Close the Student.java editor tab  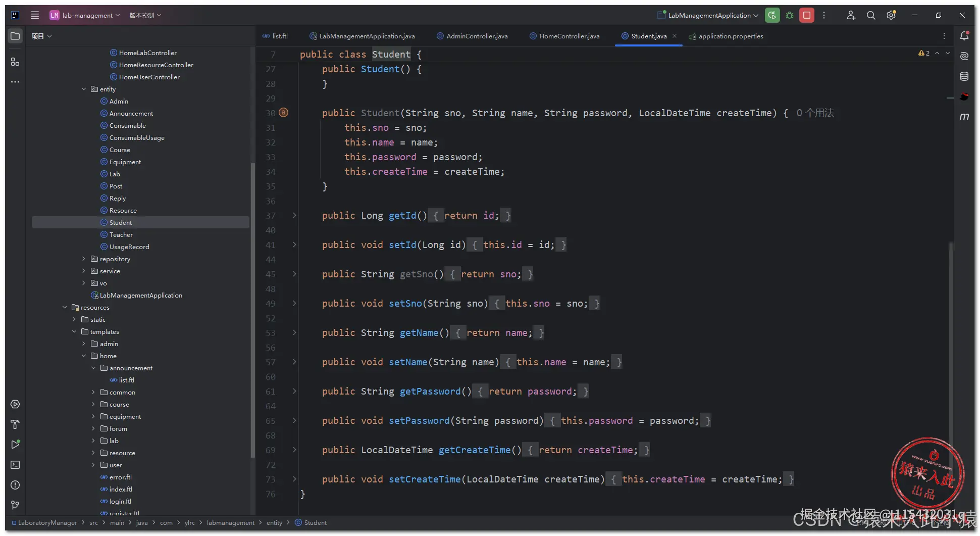[x=675, y=36]
